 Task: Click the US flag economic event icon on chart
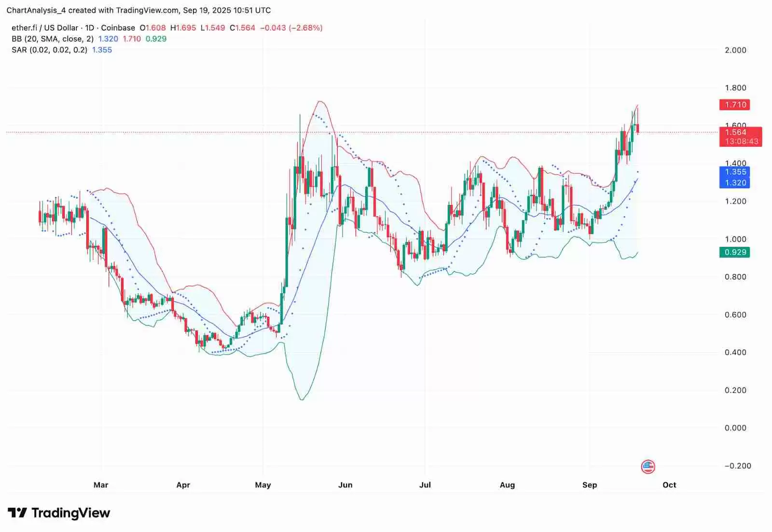coord(648,465)
